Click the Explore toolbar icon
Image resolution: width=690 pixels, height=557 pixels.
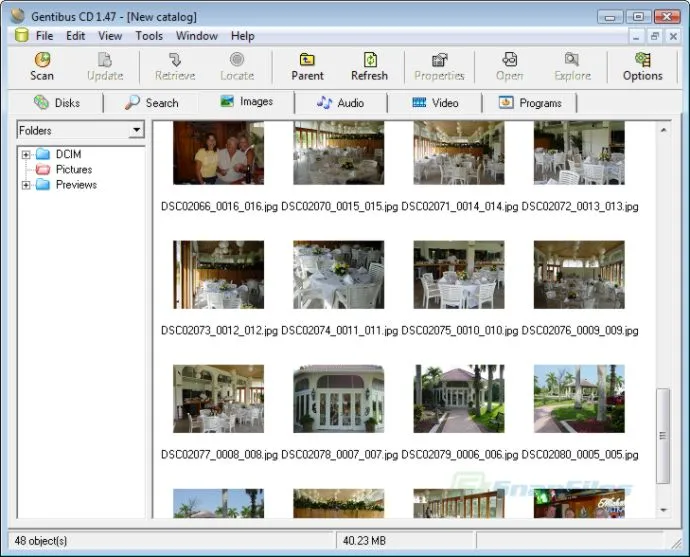[572, 60]
